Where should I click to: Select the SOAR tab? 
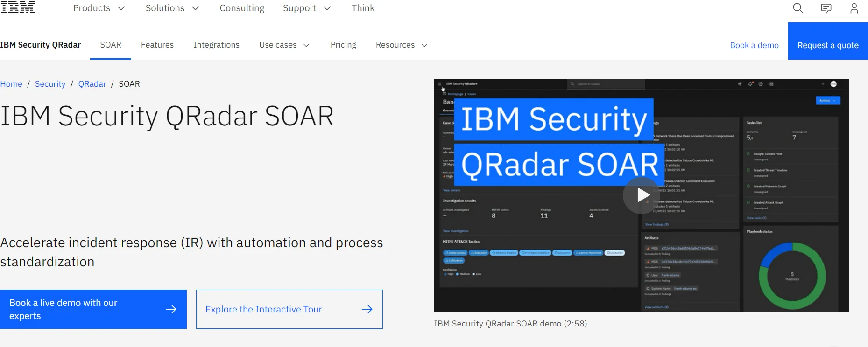click(111, 45)
